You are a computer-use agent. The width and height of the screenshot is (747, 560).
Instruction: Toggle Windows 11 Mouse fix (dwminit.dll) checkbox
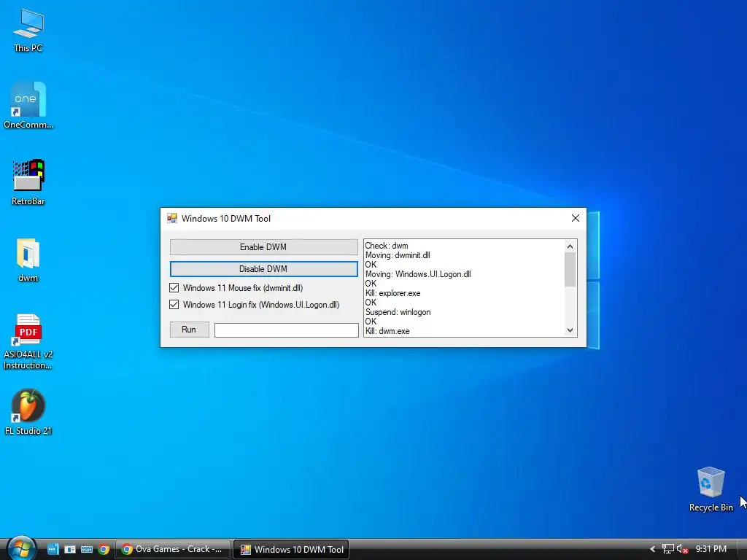[174, 288]
